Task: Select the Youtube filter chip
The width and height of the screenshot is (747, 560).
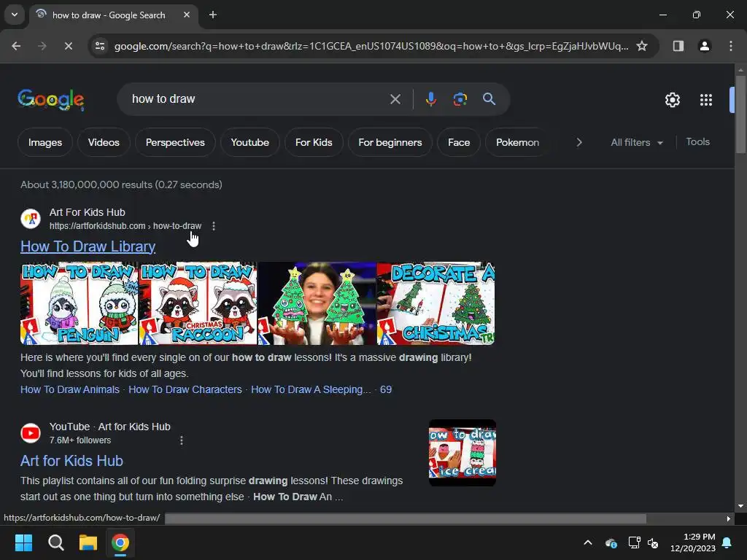Action: (x=250, y=142)
